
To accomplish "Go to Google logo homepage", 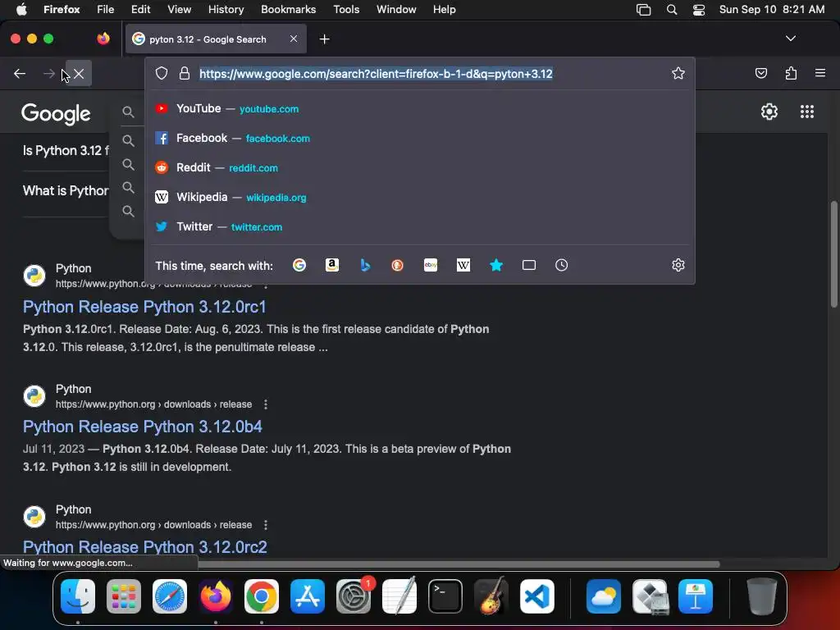I will [56, 113].
